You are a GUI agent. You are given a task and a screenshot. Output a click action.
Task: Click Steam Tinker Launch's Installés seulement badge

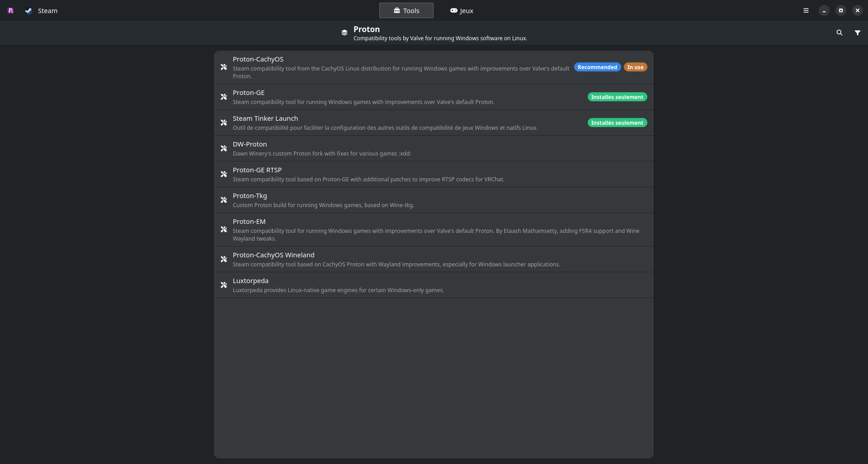(617, 123)
